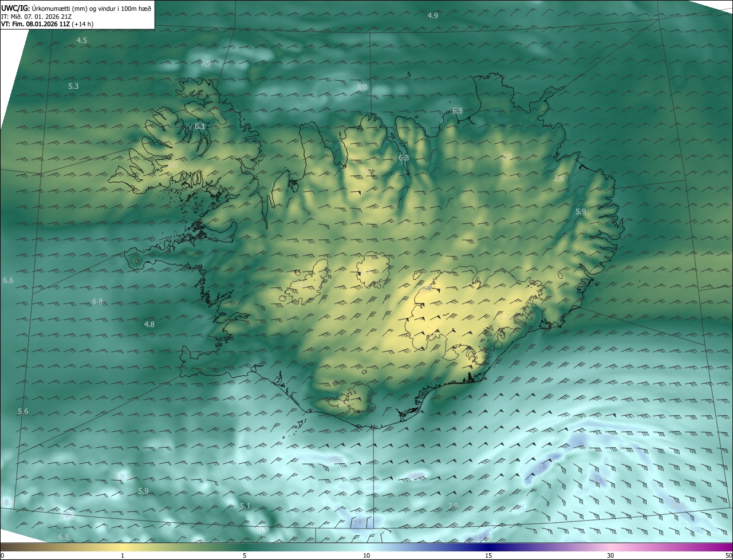
Task: Click the 4.5 value label on the map
Action: (82, 41)
